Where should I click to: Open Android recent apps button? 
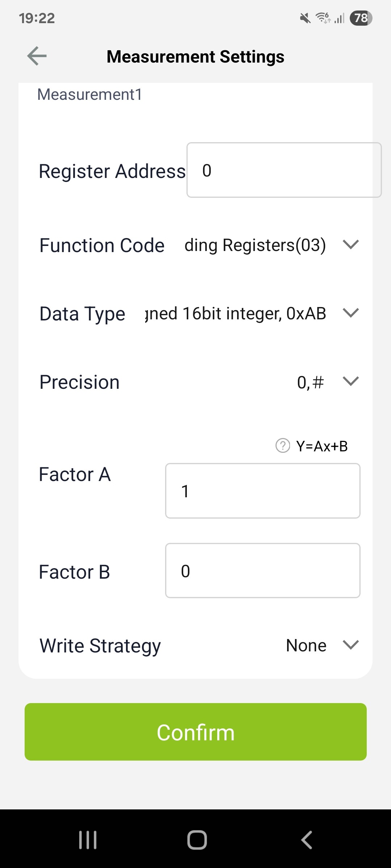click(88, 840)
